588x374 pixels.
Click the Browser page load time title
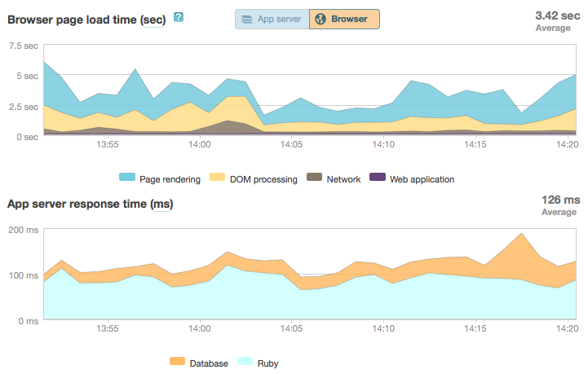click(x=86, y=20)
